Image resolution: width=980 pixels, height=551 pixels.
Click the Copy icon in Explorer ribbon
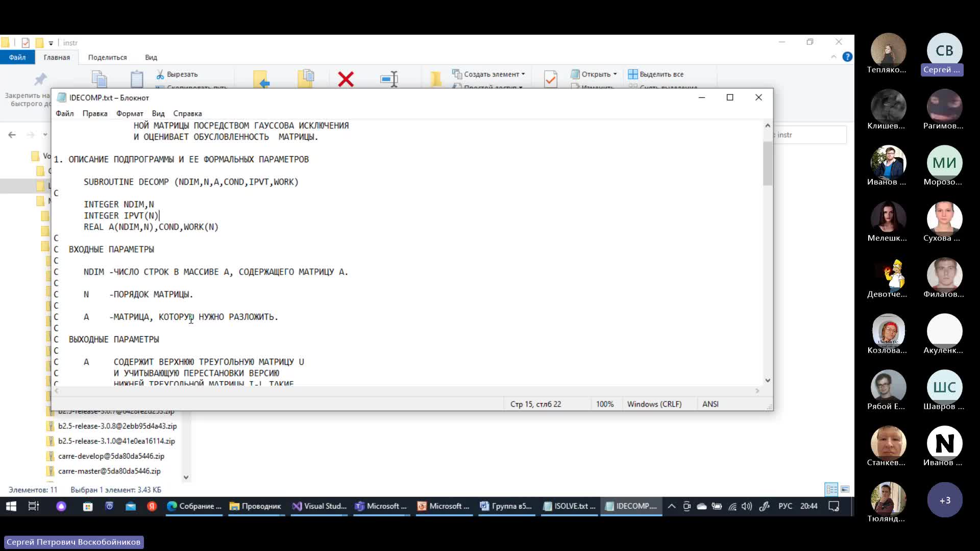tap(99, 79)
